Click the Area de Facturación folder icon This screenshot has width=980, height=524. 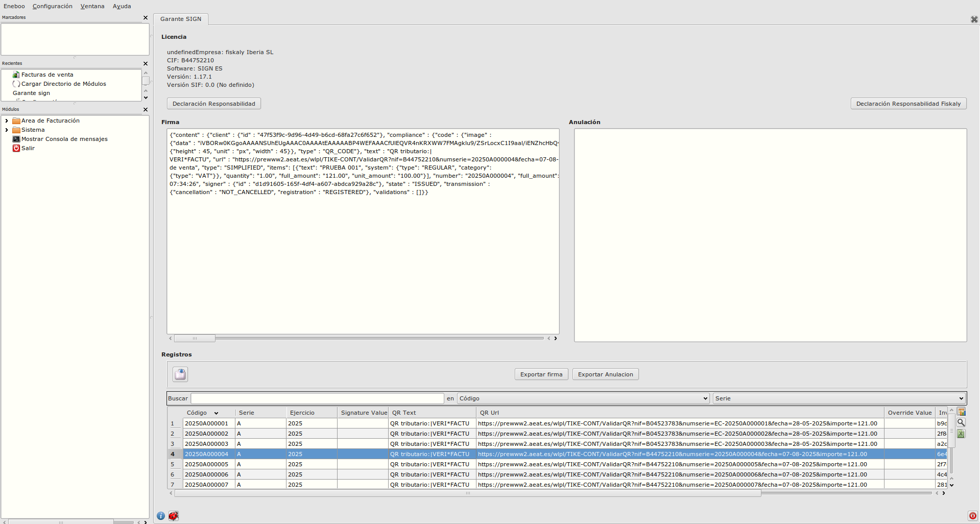coord(16,121)
